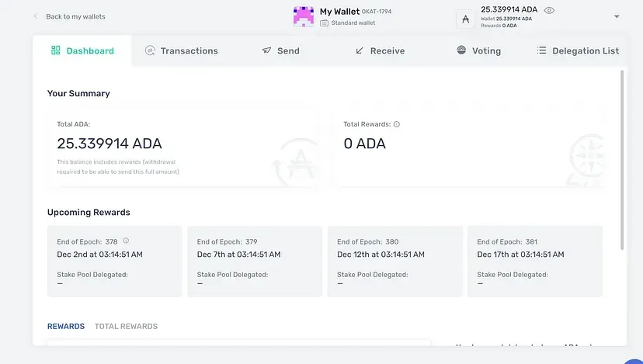Image resolution: width=643 pixels, height=364 pixels.
Task: Click the Epoch 378 info icon
Action: point(126,241)
